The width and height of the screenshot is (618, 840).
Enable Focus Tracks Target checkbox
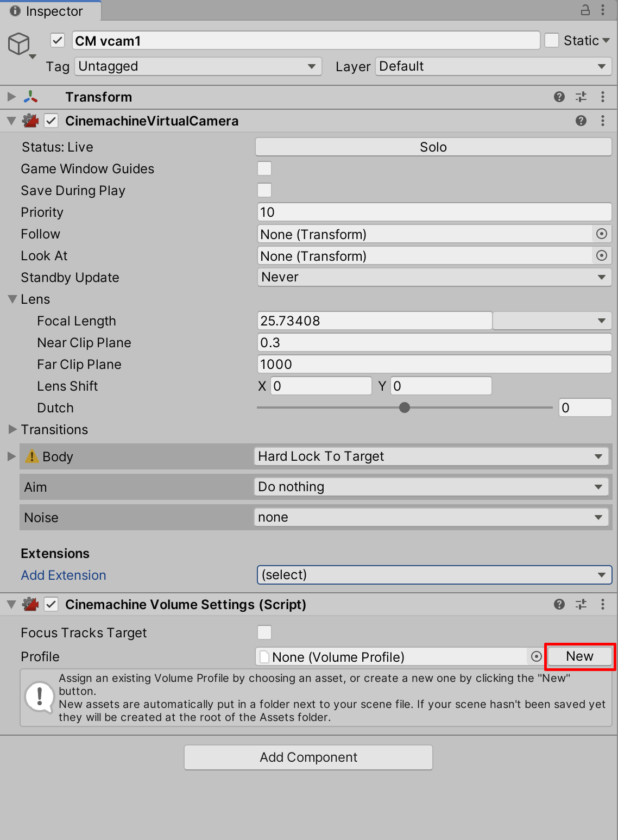tap(264, 632)
